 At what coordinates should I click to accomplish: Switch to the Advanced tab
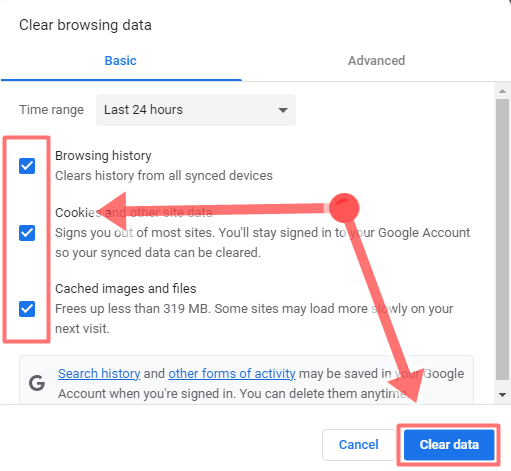coord(376,61)
